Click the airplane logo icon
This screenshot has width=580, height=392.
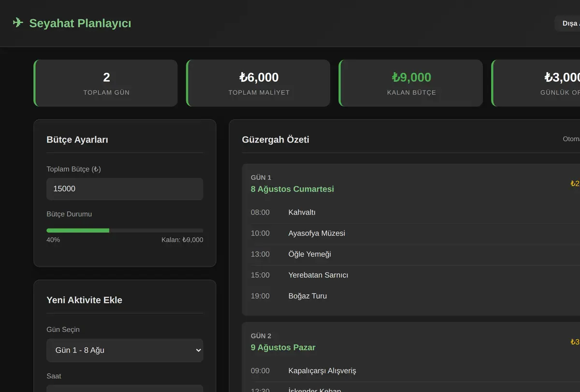coord(18,23)
